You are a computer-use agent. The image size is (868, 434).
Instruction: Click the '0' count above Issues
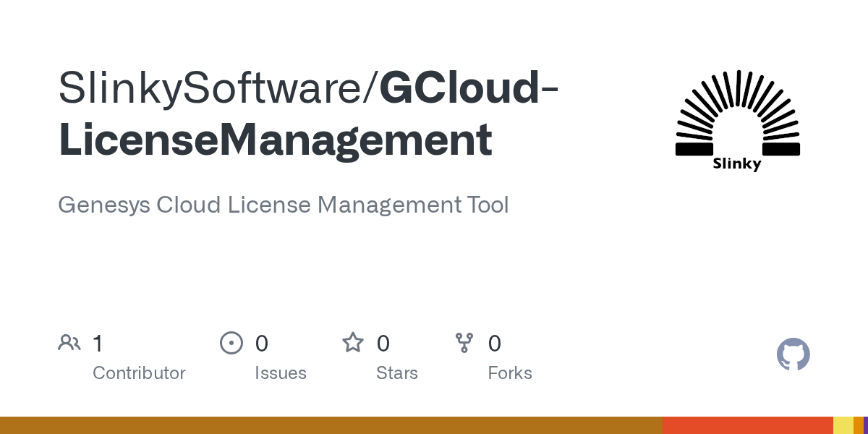[262, 344]
